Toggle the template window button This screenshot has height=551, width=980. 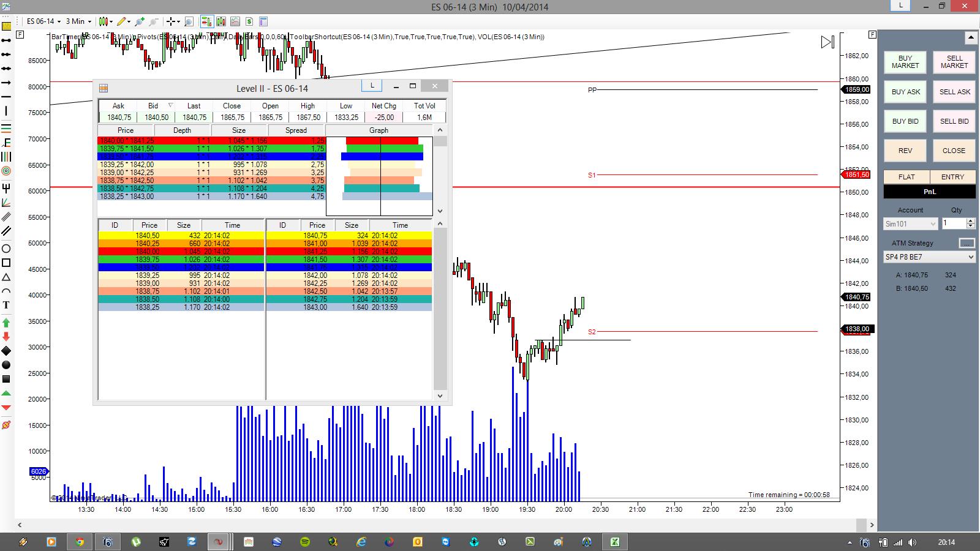[x=263, y=21]
